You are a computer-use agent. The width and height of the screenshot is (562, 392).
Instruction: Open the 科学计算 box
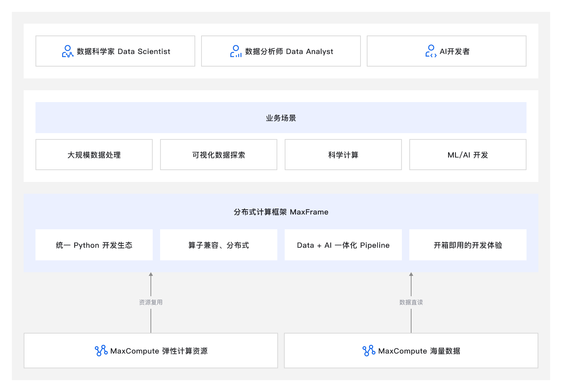tap(343, 155)
